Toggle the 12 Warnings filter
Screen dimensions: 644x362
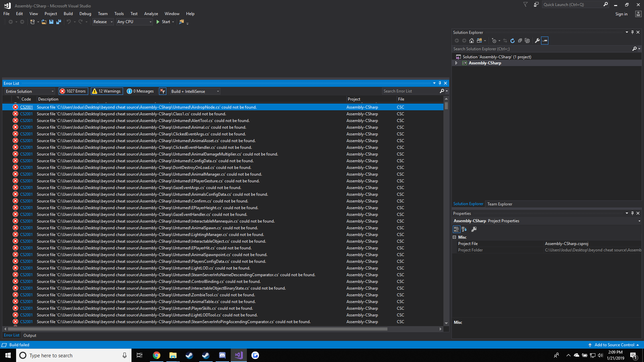pos(106,91)
